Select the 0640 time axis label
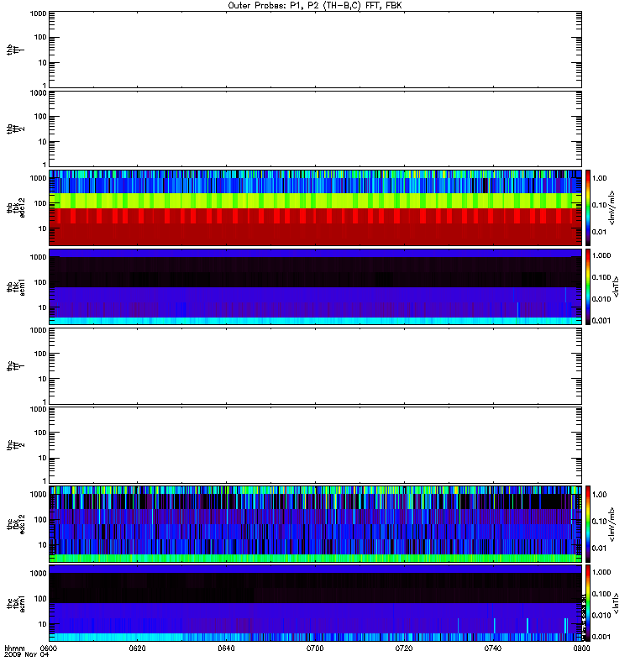630x672 pixels. click(226, 648)
